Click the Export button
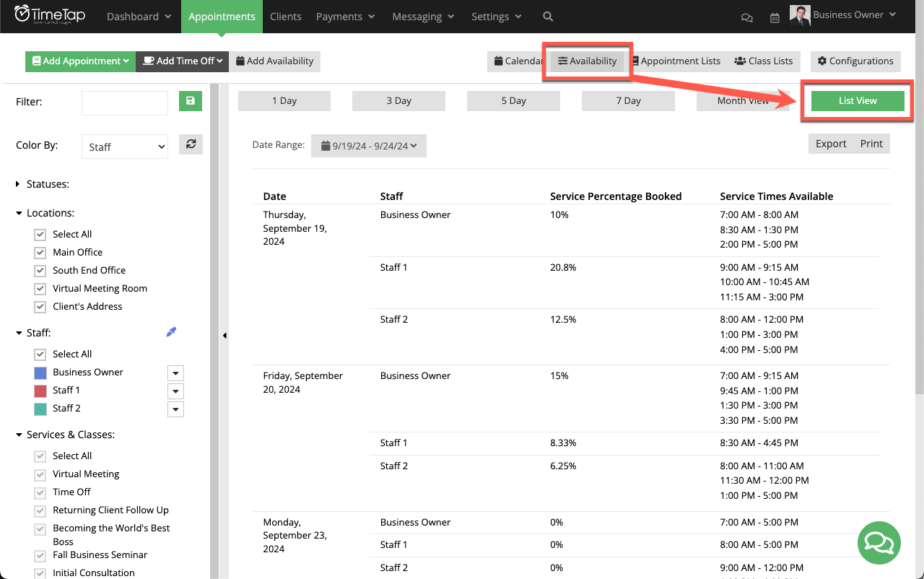 pyautogui.click(x=830, y=144)
